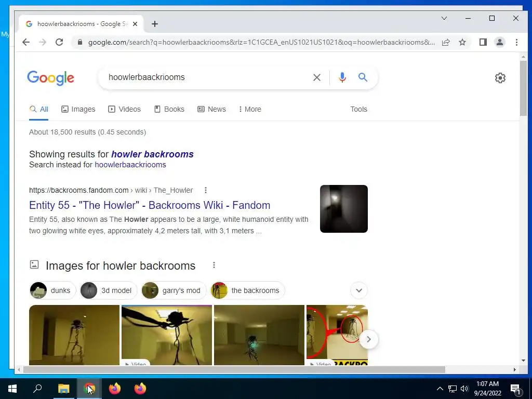
Task: Open the second howler image with reaching arm
Action: click(x=167, y=335)
